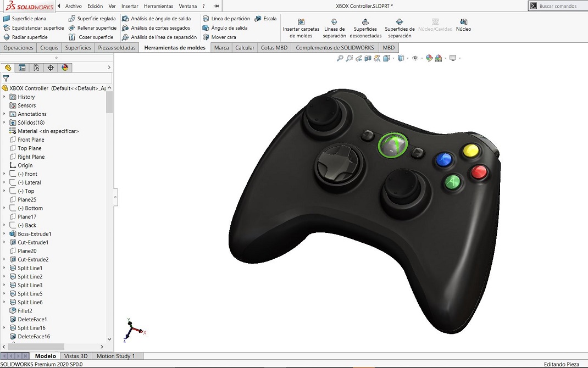Click the View Orientation cube icon
The width and height of the screenshot is (588, 368).
[x=386, y=58]
